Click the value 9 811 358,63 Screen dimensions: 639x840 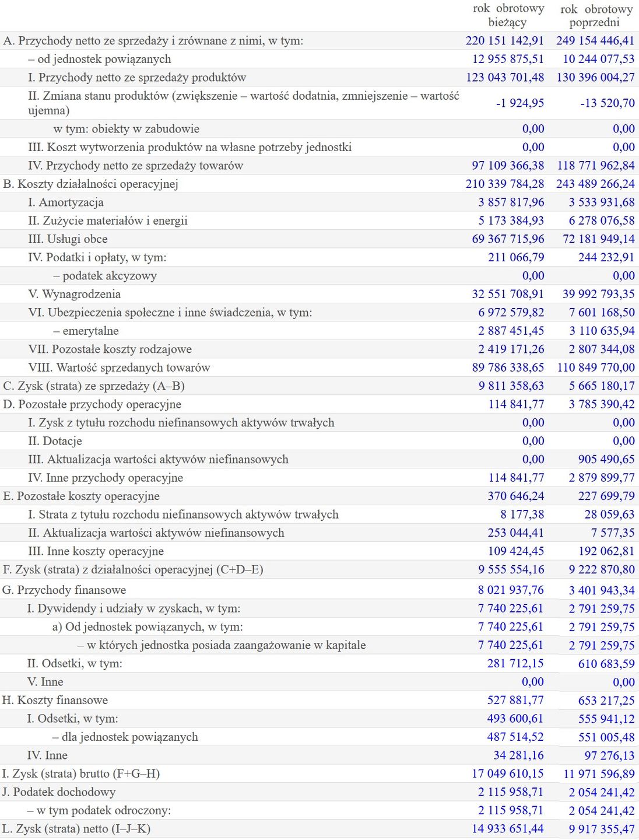pyautogui.click(x=511, y=386)
